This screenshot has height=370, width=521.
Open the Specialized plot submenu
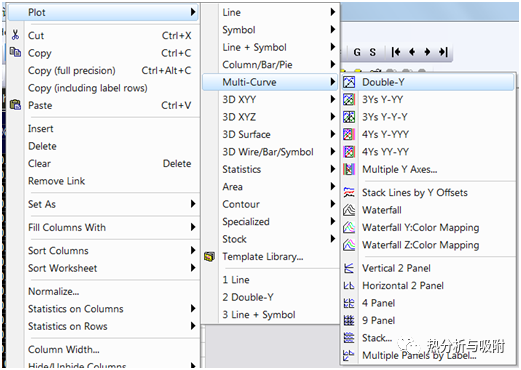point(270,221)
